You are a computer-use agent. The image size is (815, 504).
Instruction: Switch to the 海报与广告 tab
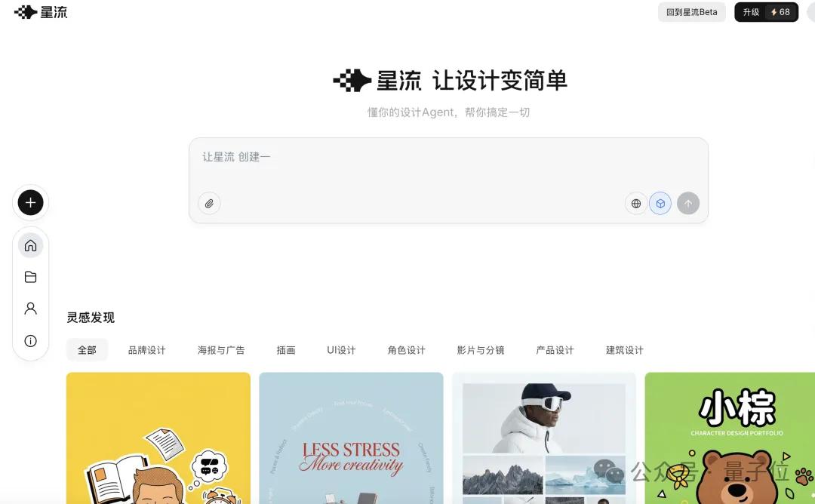point(221,350)
